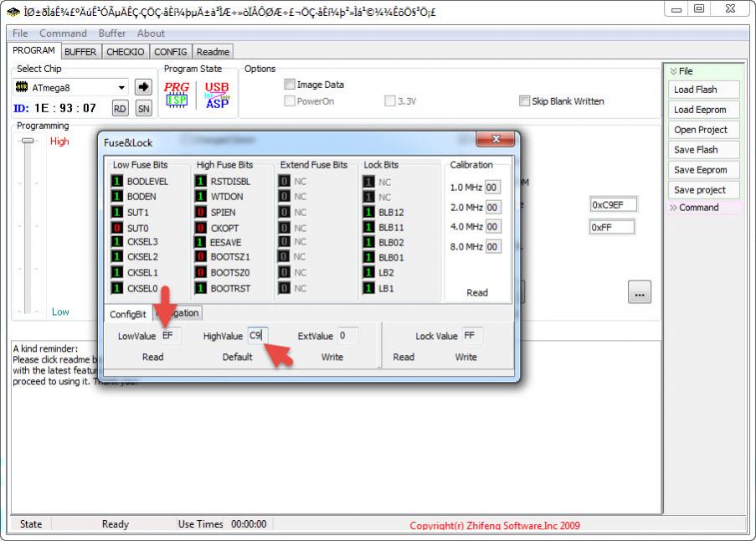Adjust the programming speed slider
This screenshot has height=541, width=756.
[x=28, y=142]
